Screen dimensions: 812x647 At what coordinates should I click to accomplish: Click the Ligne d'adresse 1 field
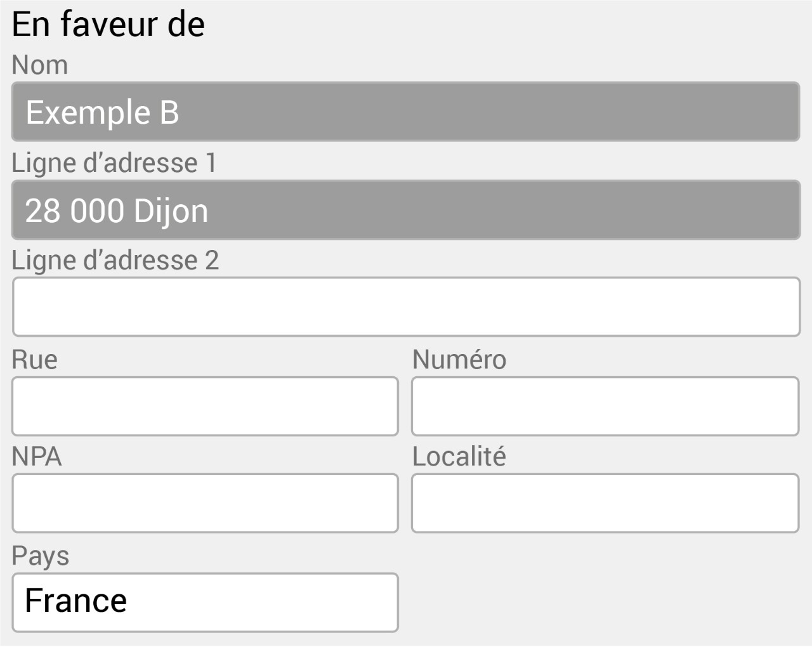point(405,210)
